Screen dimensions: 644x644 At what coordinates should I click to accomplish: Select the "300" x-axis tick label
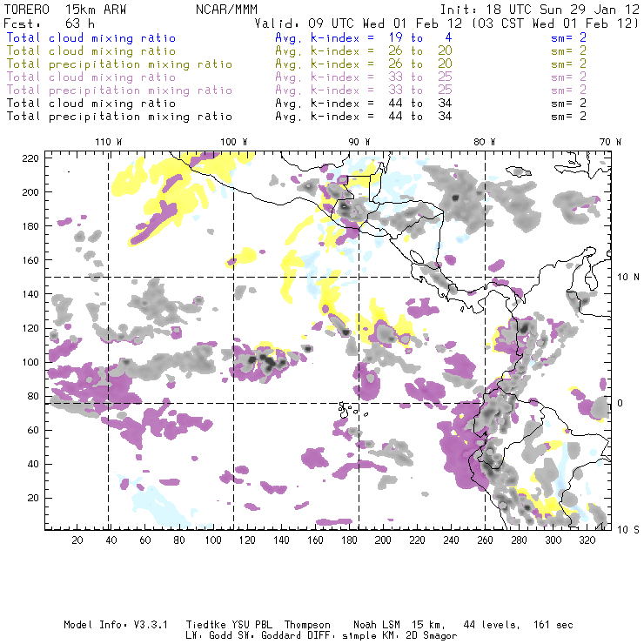click(553, 540)
